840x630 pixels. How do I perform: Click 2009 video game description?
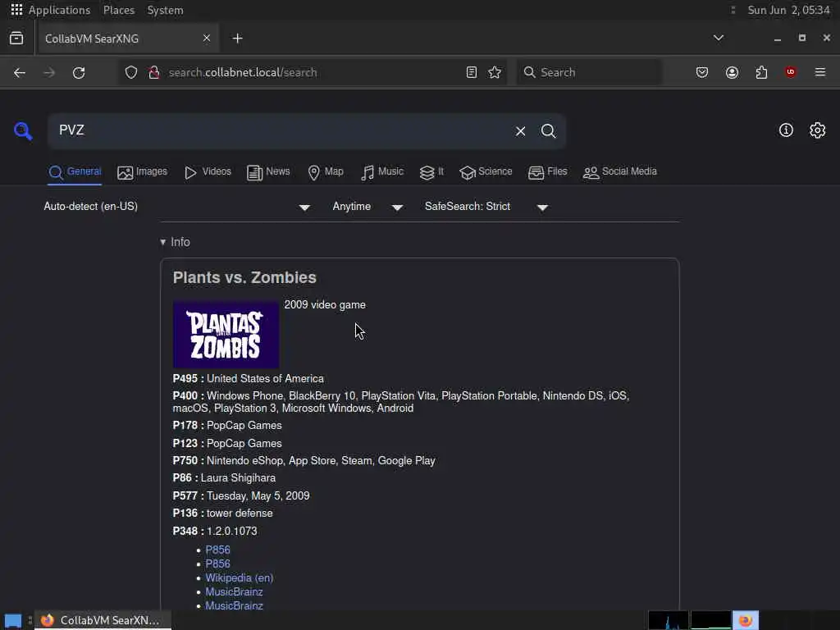325,305
